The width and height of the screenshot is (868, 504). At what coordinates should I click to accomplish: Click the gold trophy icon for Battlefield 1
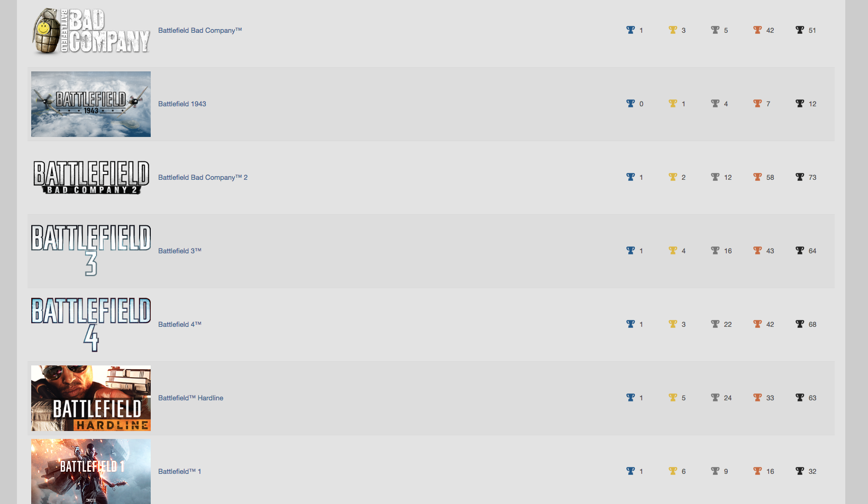point(673,471)
